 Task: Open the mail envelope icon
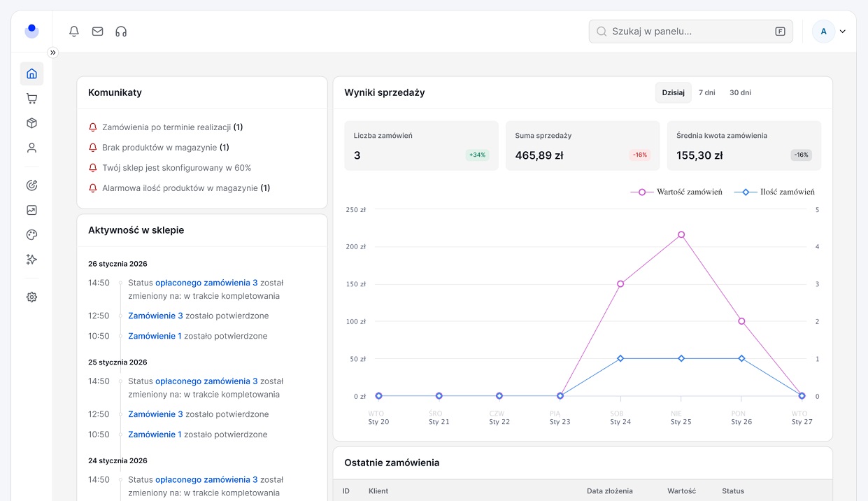point(98,31)
